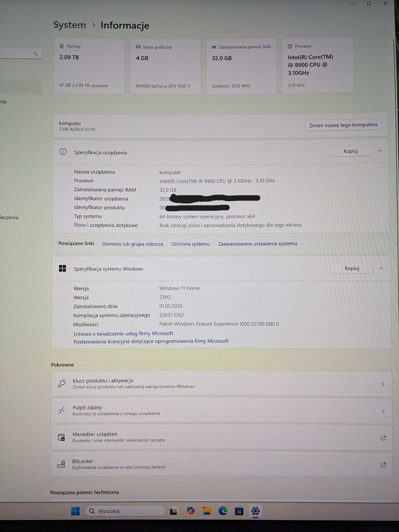Screen dimensions: 399x532
Task: Open Klucz produktu i aktywacja chevron
Action: point(383,384)
